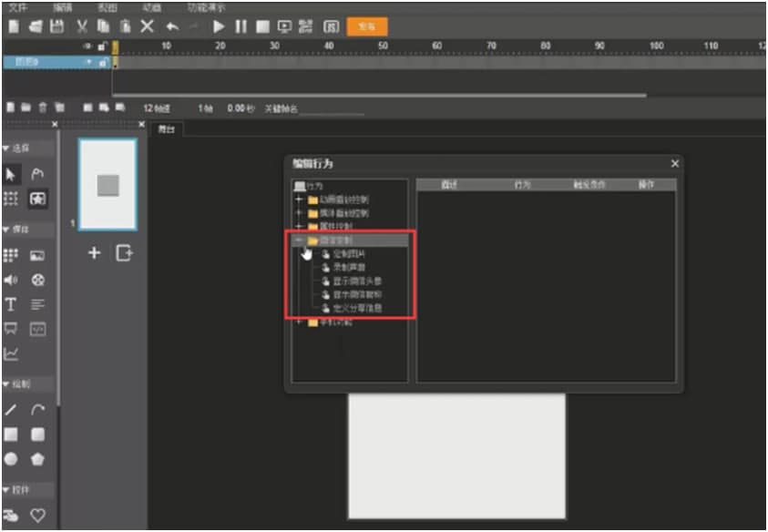This screenshot has width=768, height=532.
Task: Select the page 1 thumbnail
Action: [x=108, y=185]
